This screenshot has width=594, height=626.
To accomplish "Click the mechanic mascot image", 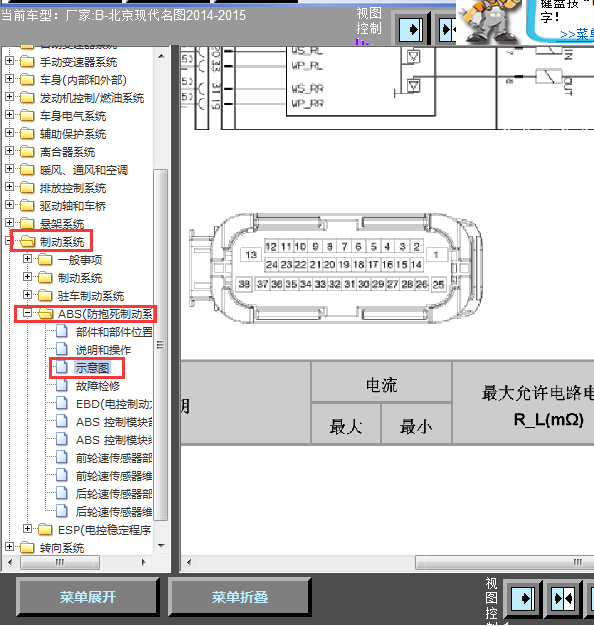I will pyautogui.click(x=490, y=22).
